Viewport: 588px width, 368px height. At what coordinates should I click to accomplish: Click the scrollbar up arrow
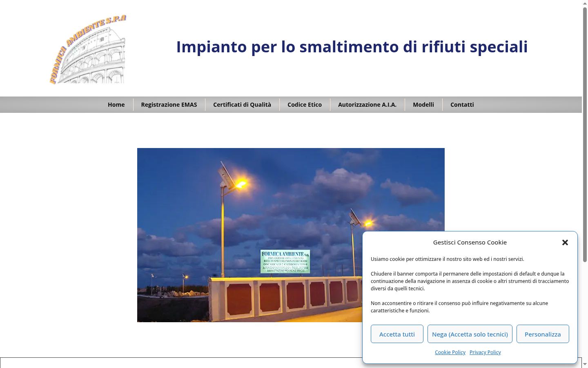[x=585, y=3]
